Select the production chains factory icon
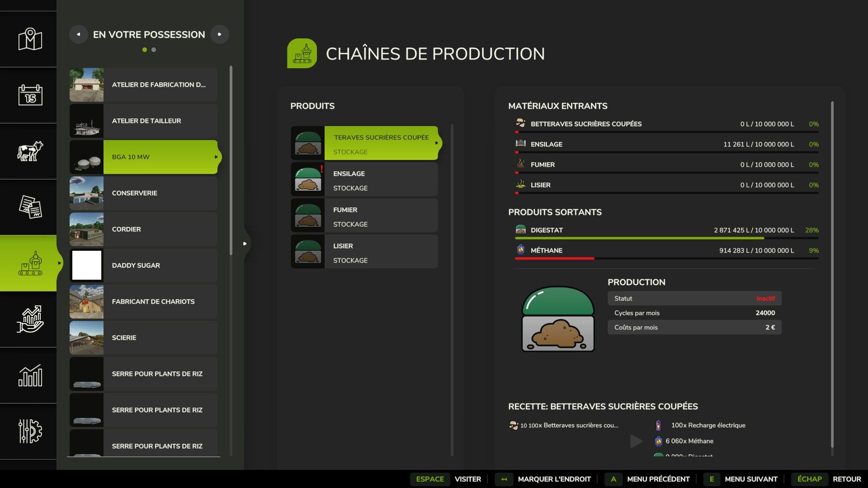Image resolution: width=868 pixels, height=488 pixels. point(30,263)
